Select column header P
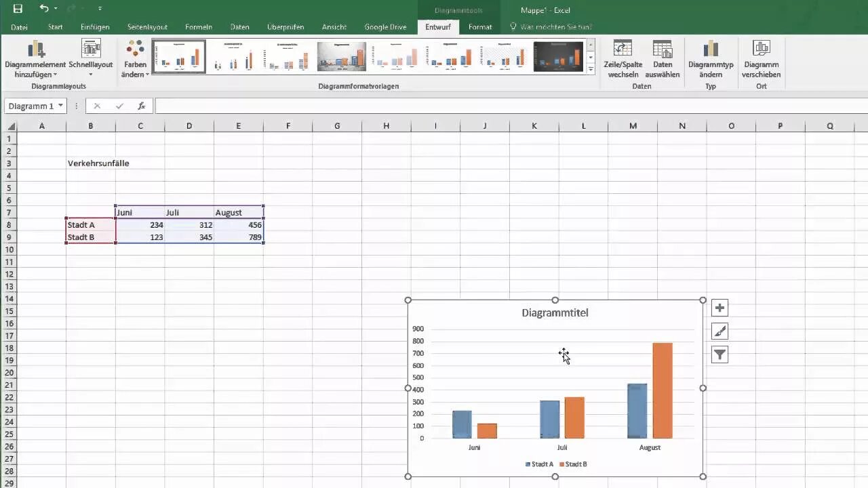The width and height of the screenshot is (868, 488). (x=780, y=126)
